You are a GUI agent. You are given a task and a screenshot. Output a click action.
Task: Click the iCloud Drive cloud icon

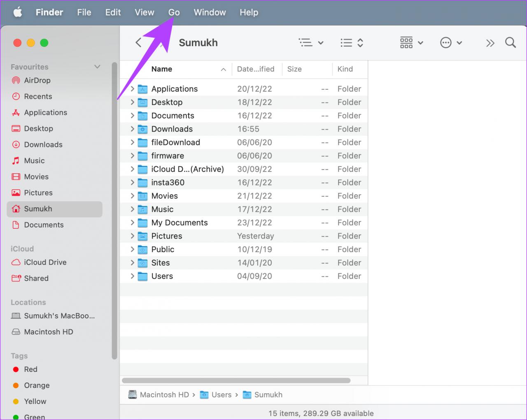pyautogui.click(x=16, y=262)
